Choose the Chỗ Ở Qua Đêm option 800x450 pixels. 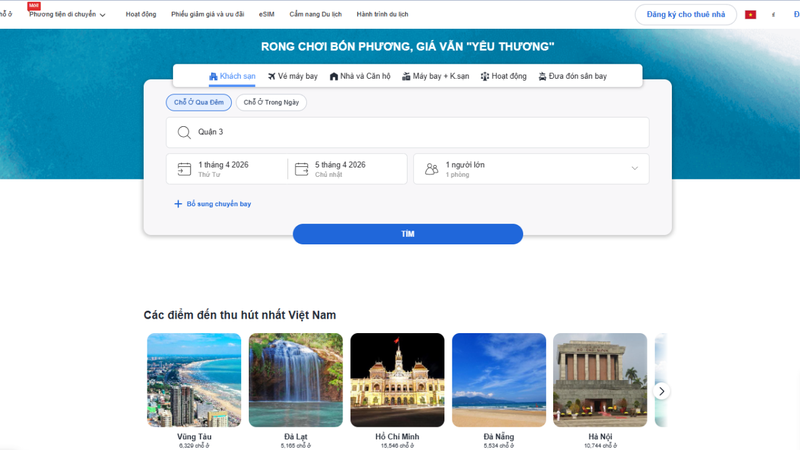[x=198, y=102]
